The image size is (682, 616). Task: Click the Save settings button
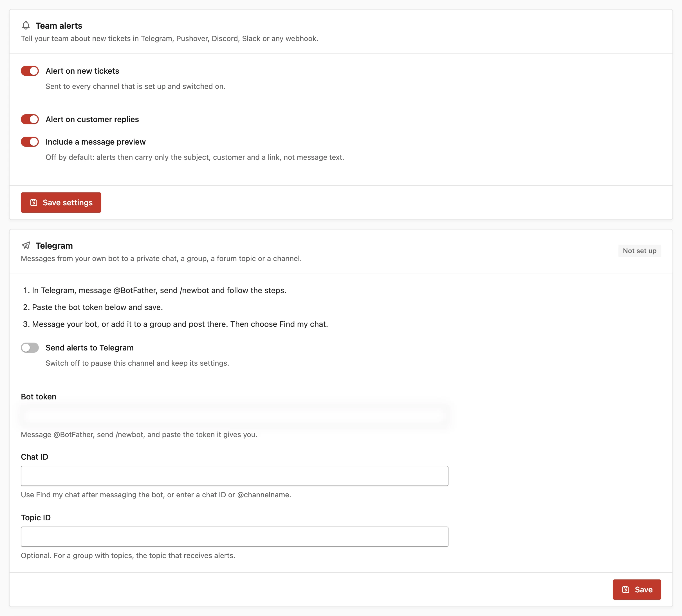click(61, 203)
